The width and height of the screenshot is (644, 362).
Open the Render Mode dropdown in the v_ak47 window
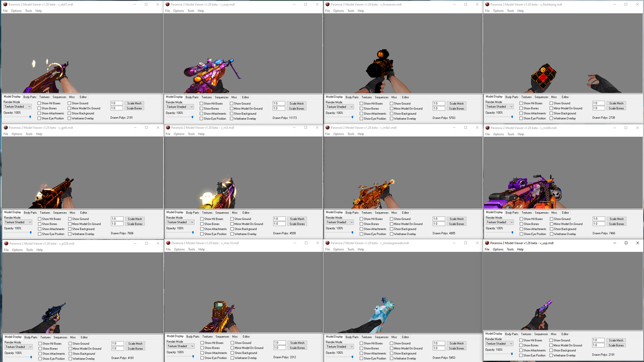(18, 107)
